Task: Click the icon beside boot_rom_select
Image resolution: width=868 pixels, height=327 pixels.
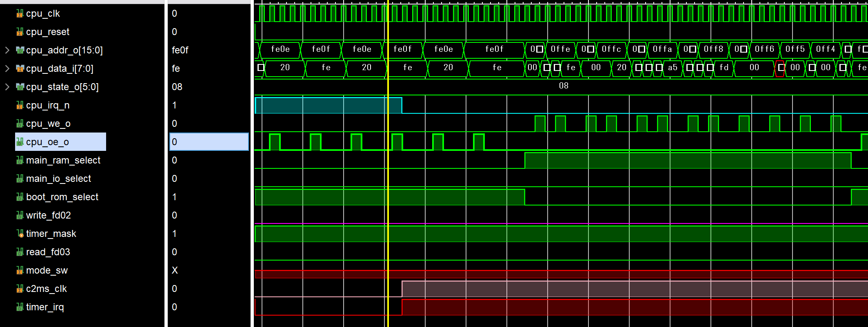Action: pyautogui.click(x=20, y=197)
